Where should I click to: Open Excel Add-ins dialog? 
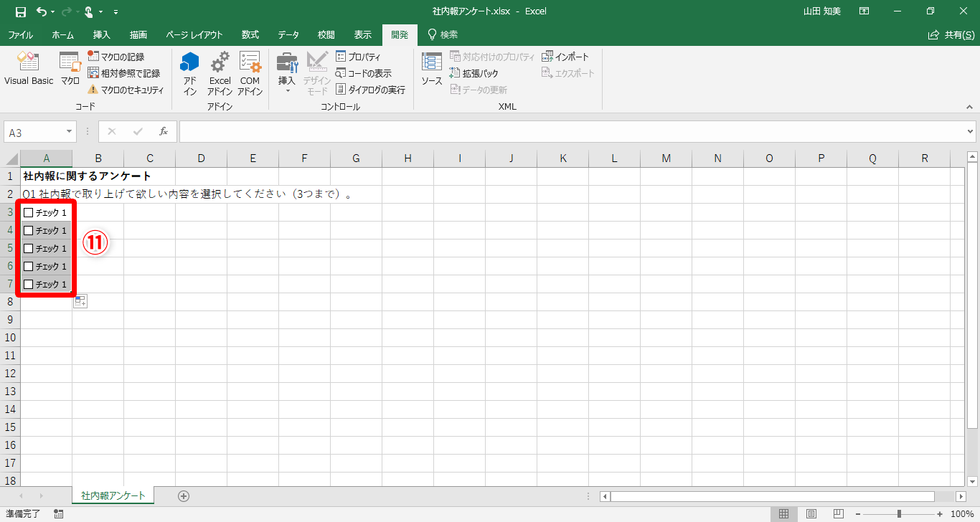tap(220, 73)
